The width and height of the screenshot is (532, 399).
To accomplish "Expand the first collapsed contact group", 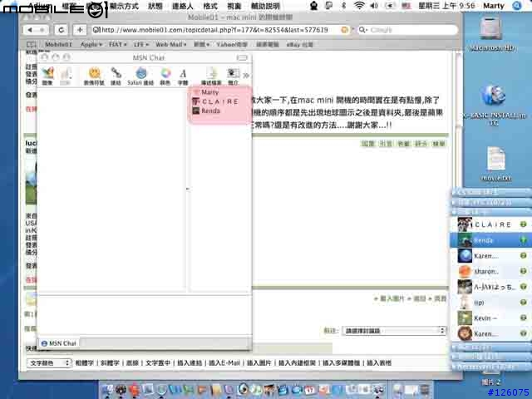I will pyautogui.click(x=491, y=192).
